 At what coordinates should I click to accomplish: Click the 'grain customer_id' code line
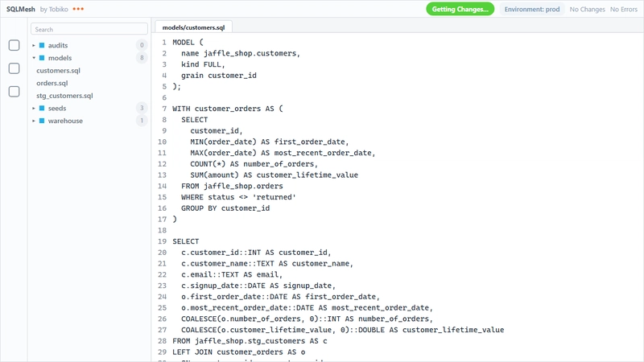pos(219,76)
